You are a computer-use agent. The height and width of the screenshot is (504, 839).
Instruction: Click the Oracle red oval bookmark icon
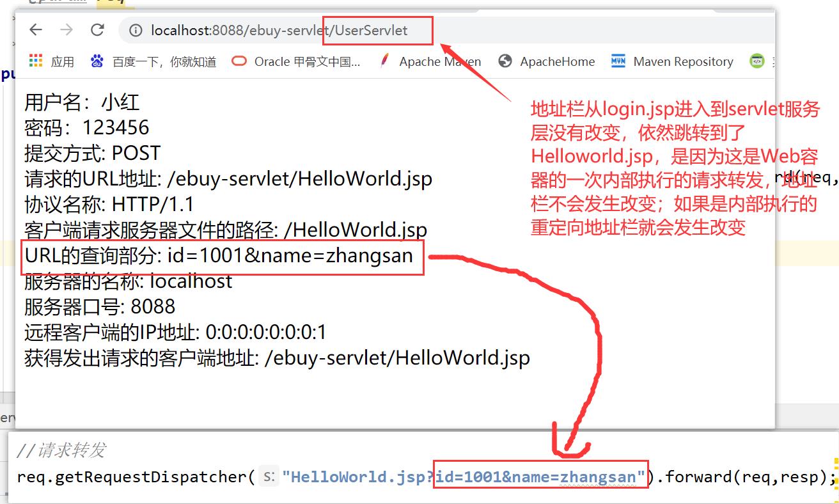[239, 61]
